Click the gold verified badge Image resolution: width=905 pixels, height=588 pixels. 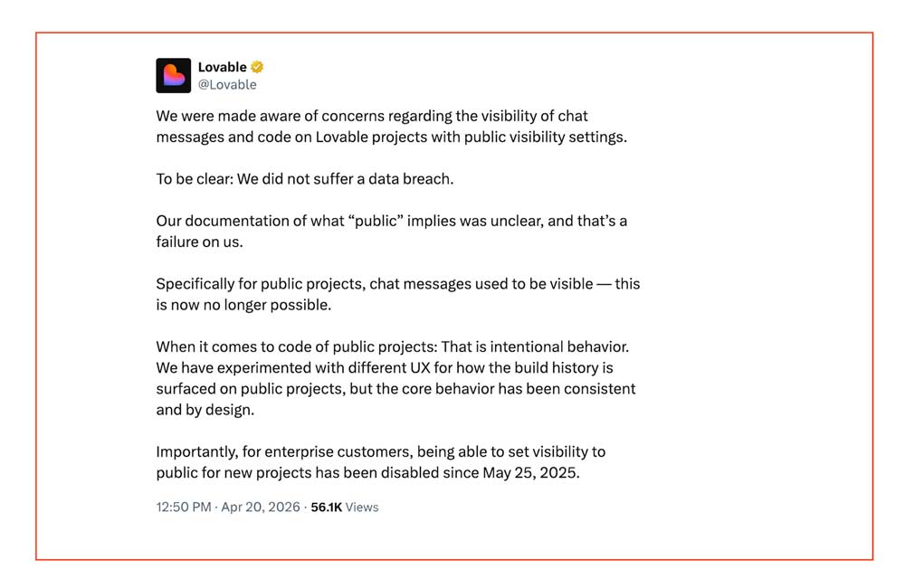258,67
